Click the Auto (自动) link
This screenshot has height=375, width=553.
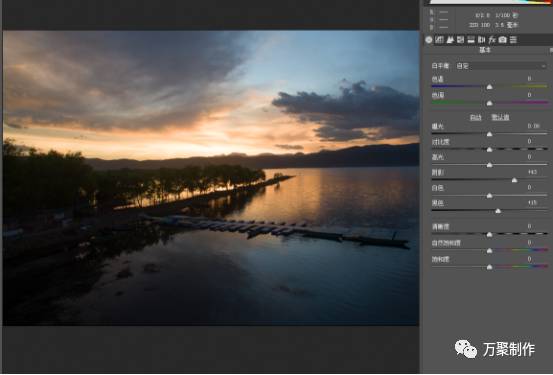click(475, 117)
